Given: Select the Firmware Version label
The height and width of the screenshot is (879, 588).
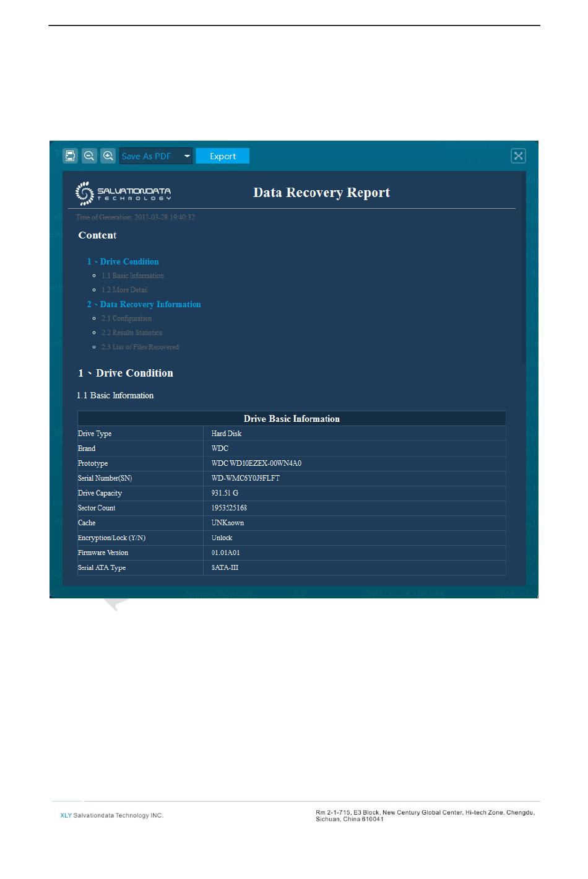Looking at the screenshot, I should pyautogui.click(x=103, y=553).
